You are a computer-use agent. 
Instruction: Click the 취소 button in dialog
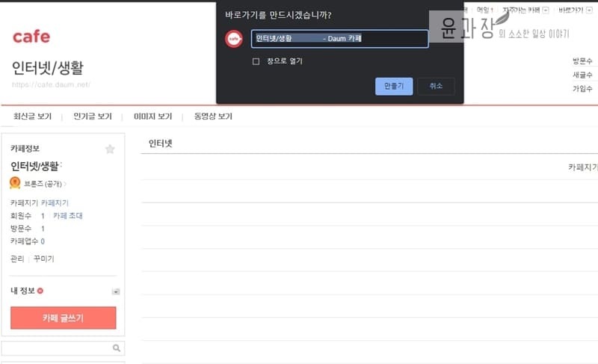click(x=436, y=86)
